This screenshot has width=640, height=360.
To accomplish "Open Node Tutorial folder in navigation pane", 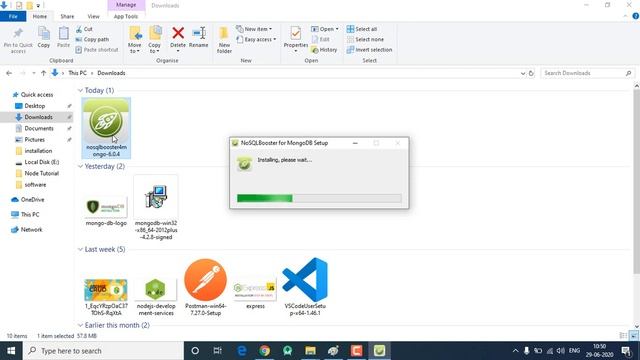I will point(42,173).
